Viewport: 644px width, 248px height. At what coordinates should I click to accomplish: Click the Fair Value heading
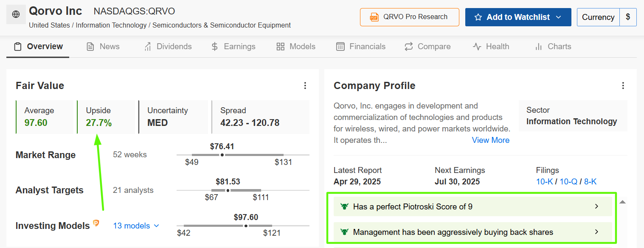click(40, 86)
